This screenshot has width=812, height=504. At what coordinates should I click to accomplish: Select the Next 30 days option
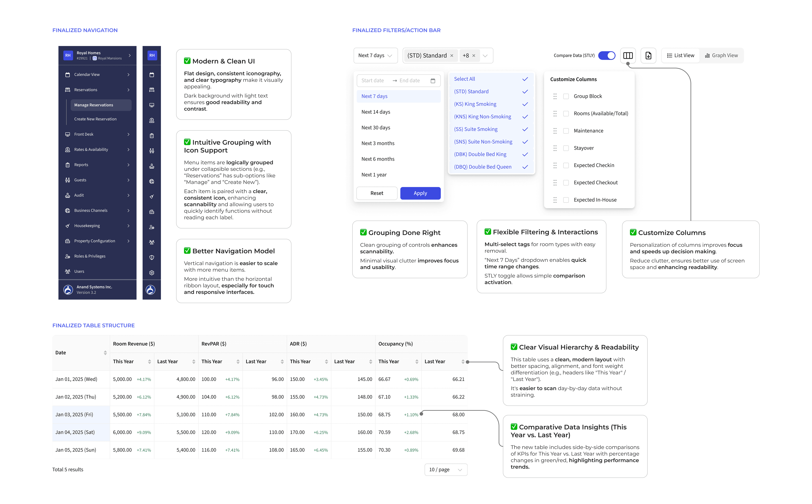click(376, 128)
